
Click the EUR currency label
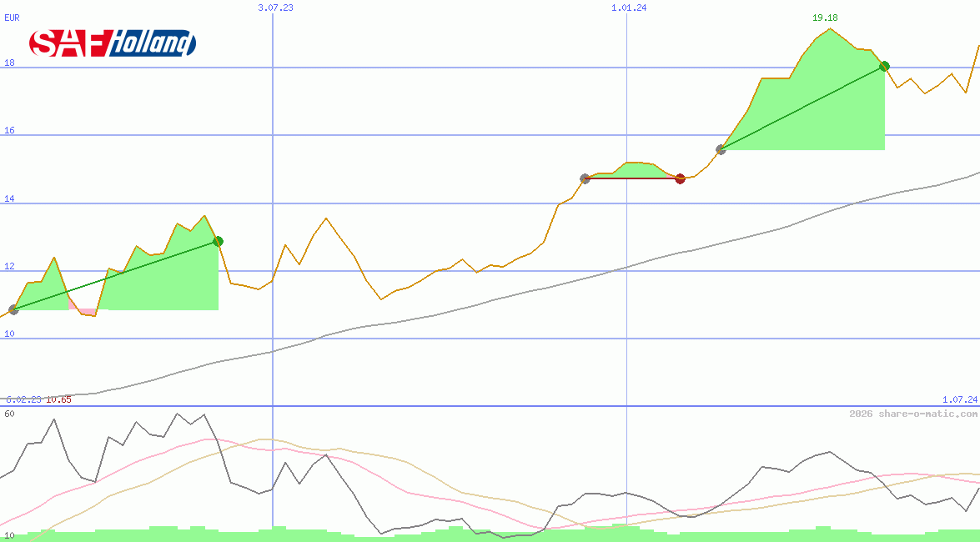[x=12, y=17]
